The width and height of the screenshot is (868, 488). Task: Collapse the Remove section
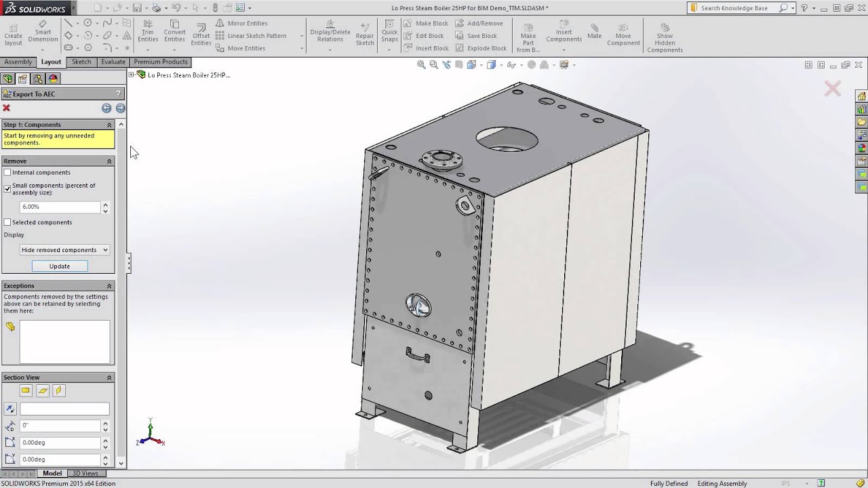coord(109,161)
